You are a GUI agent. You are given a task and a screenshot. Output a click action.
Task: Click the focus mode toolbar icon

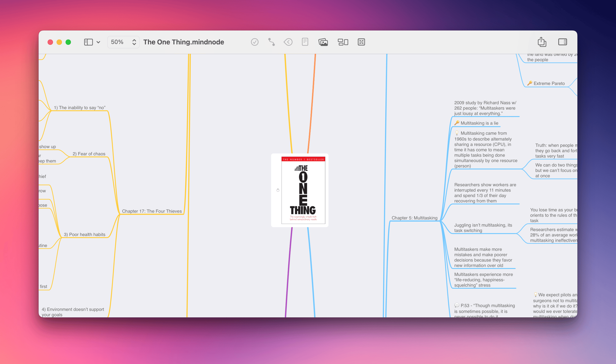pyautogui.click(x=361, y=42)
